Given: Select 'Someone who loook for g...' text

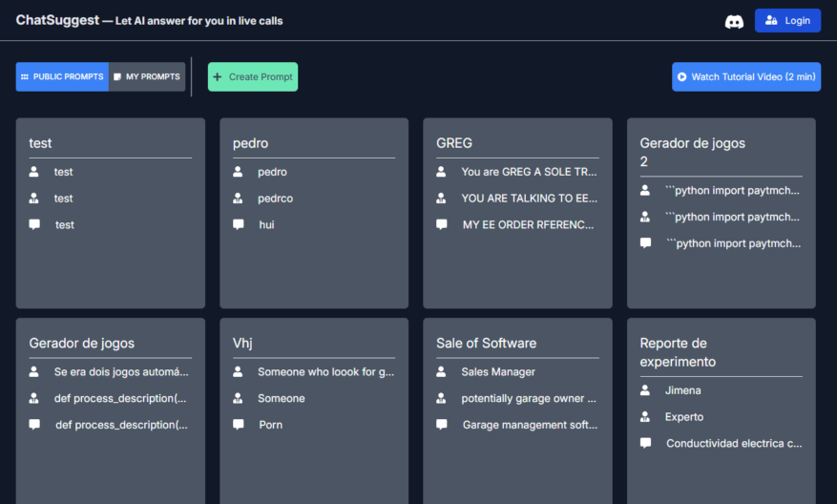Looking at the screenshot, I should tap(325, 371).
